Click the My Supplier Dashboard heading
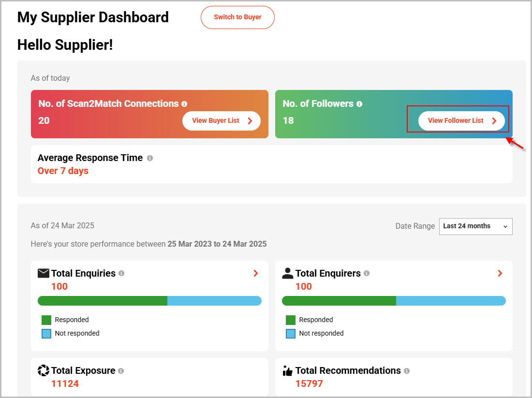 coord(93,17)
